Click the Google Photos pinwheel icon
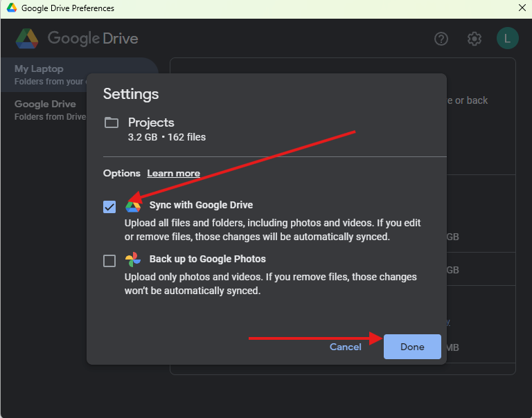Viewport: 532px width, 418px height. tap(133, 260)
